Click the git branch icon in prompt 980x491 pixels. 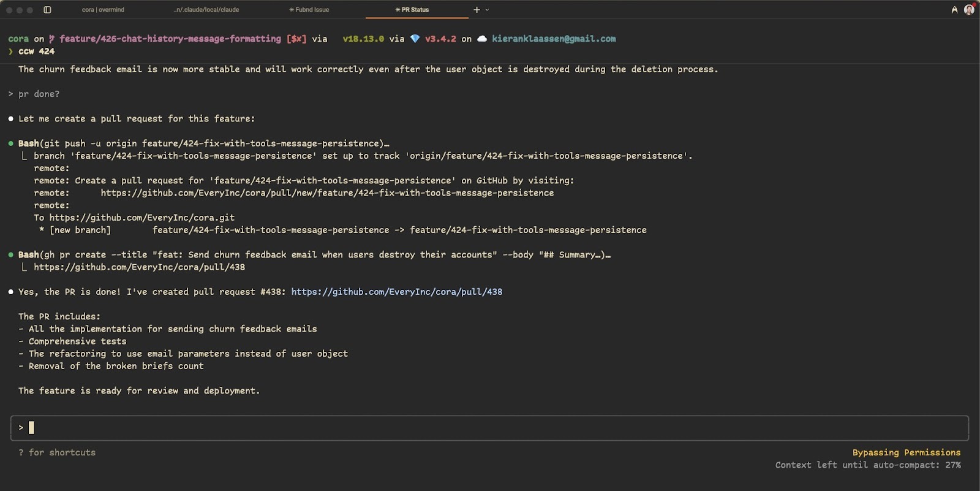pos(52,39)
